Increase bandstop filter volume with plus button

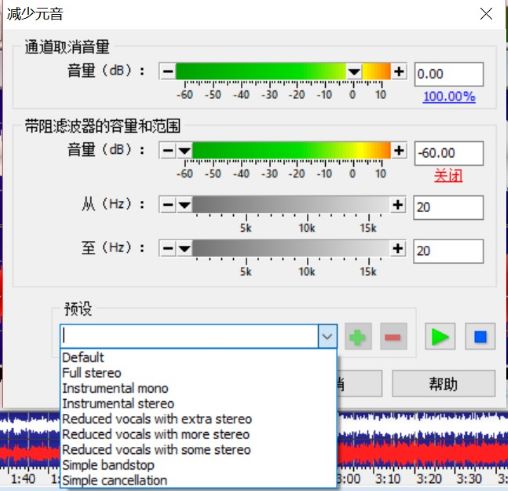[399, 151]
